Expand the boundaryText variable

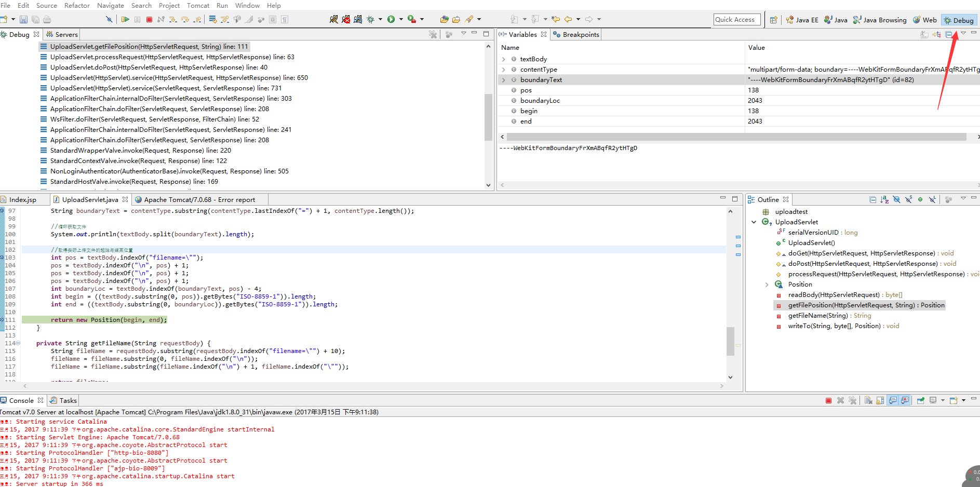(x=503, y=79)
